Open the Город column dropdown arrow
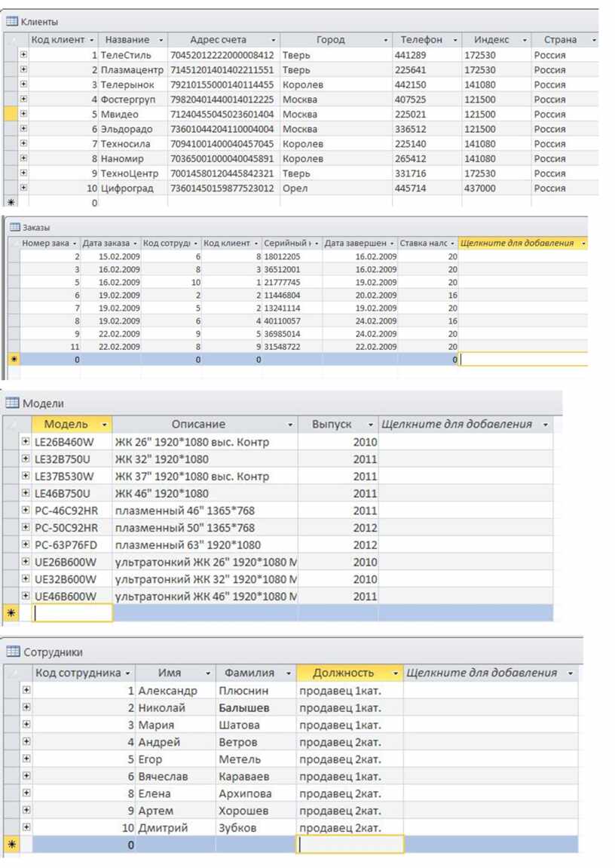615x868 pixels. pyautogui.click(x=385, y=40)
